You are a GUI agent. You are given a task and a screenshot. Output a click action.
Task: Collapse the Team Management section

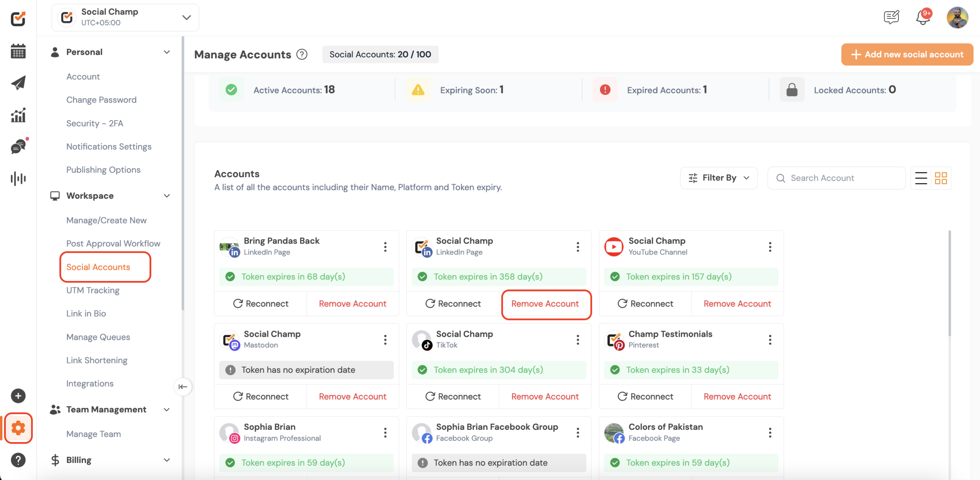[167, 410]
